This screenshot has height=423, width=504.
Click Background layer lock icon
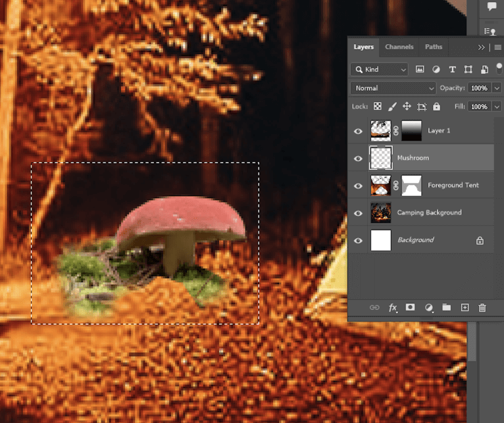point(480,240)
